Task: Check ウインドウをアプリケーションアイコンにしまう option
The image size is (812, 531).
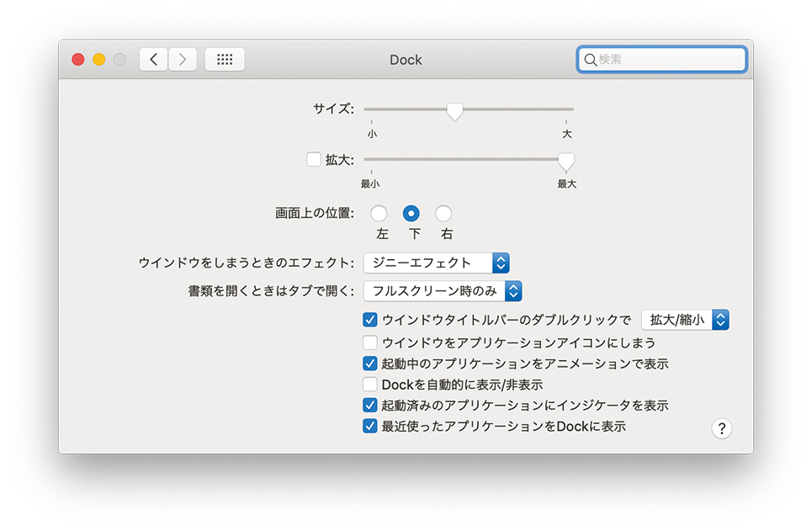Action: [369, 342]
